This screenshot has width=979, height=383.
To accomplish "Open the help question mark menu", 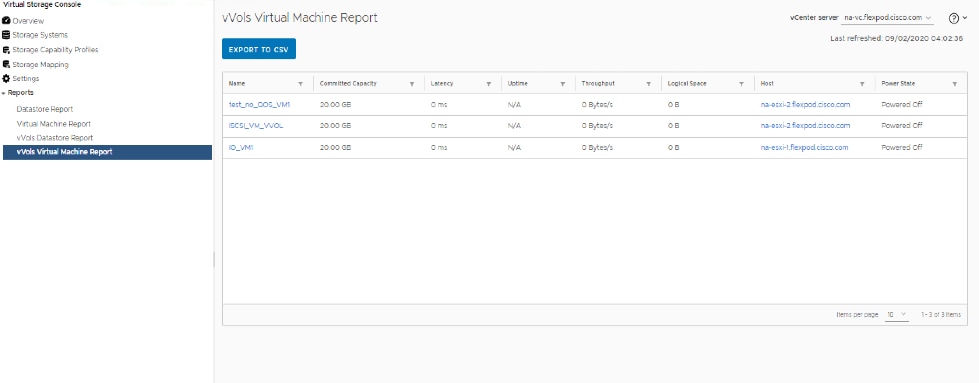I will pos(958,18).
